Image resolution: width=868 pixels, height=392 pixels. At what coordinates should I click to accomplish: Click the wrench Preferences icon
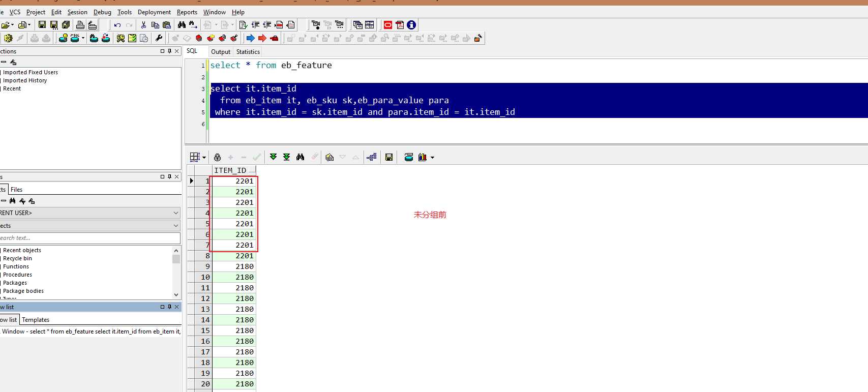(x=159, y=38)
